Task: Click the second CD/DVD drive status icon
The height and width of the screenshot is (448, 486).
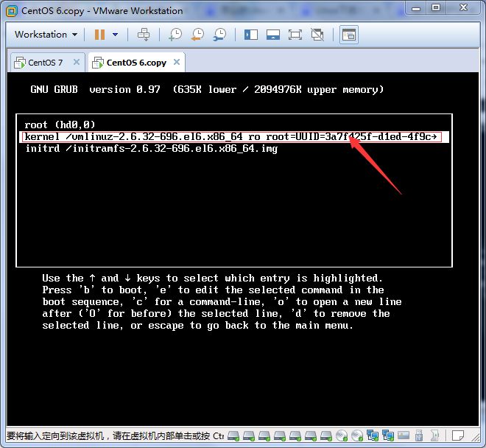Action: [357, 436]
